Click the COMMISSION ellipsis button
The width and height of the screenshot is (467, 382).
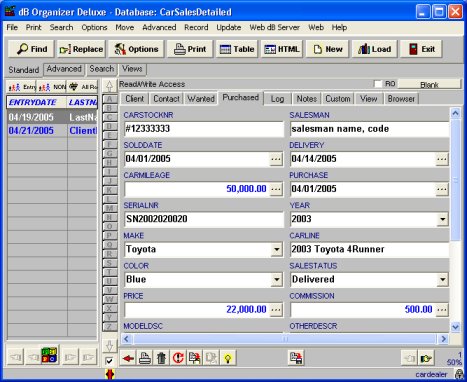point(442,310)
